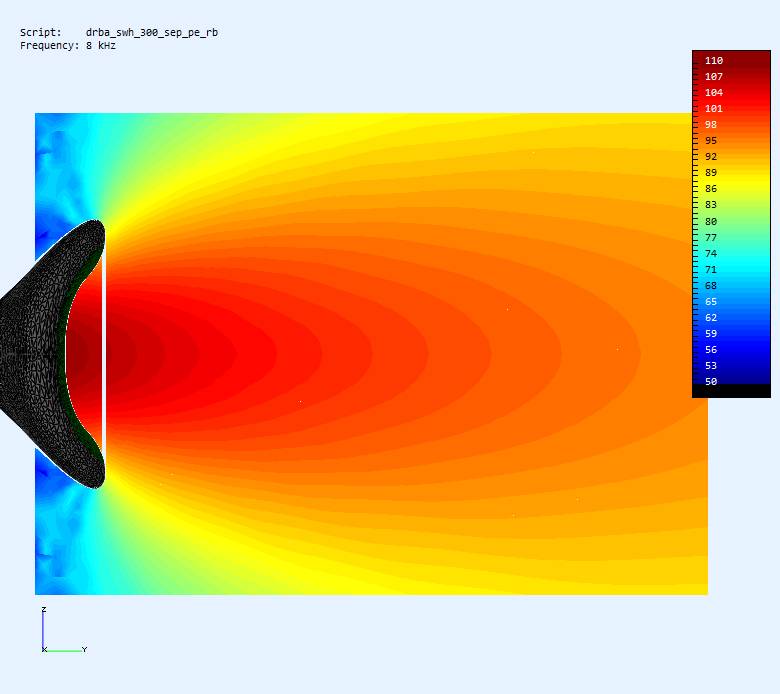The height and width of the screenshot is (694, 780).
Task: Click the 71 value on color legend
Action: (x=711, y=269)
